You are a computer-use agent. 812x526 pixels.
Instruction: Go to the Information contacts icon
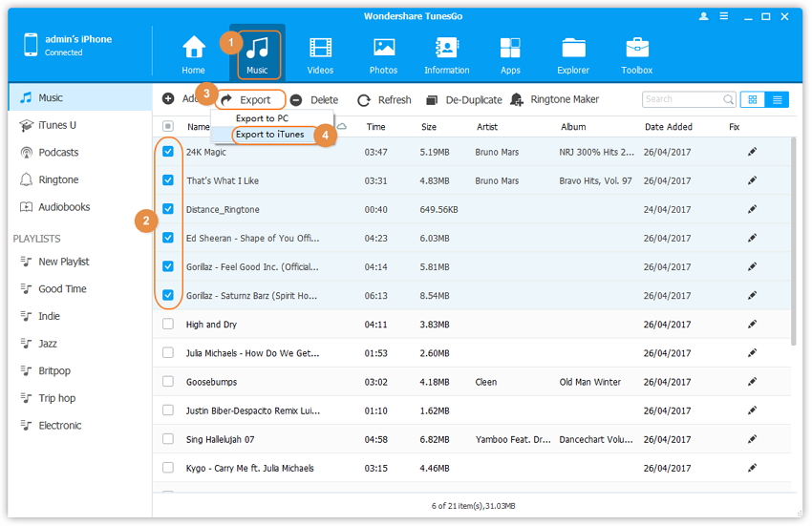point(446,48)
